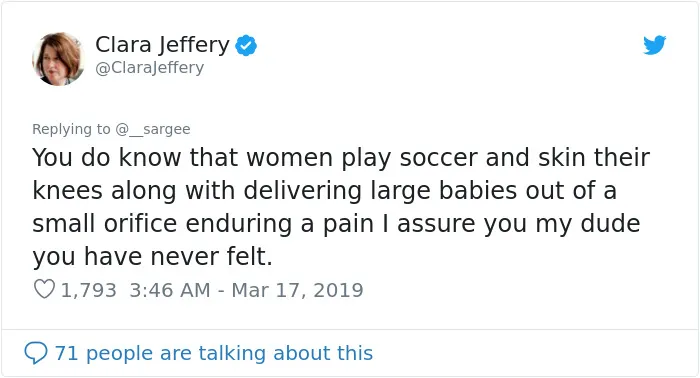Click the tweet line starting 'You do know'
The width and height of the screenshot is (700, 378).
point(341,158)
